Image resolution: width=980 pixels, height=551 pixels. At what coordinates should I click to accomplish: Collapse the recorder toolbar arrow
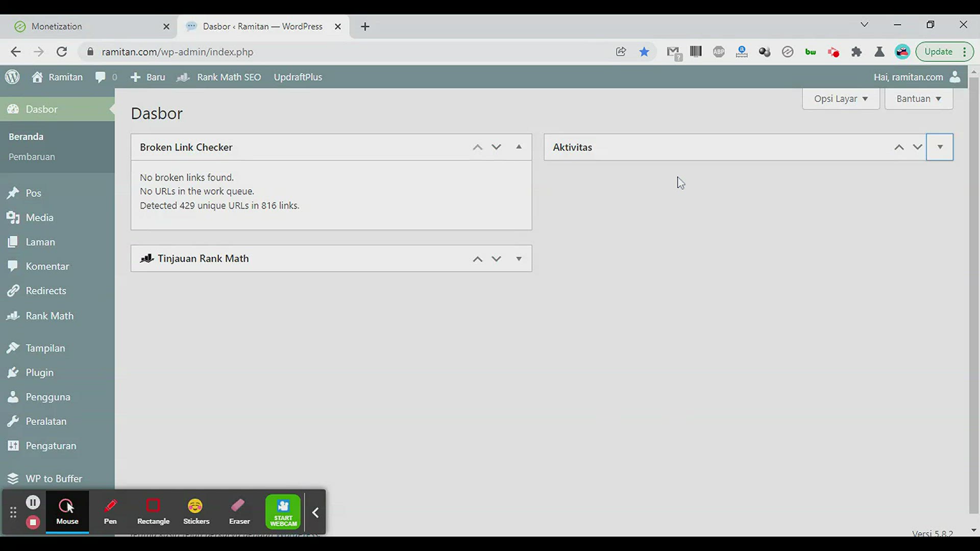[315, 512]
